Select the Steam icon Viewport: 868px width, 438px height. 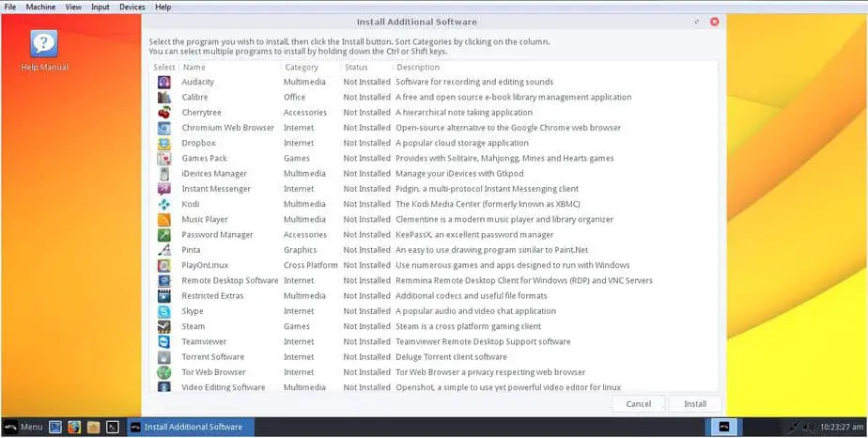click(163, 327)
